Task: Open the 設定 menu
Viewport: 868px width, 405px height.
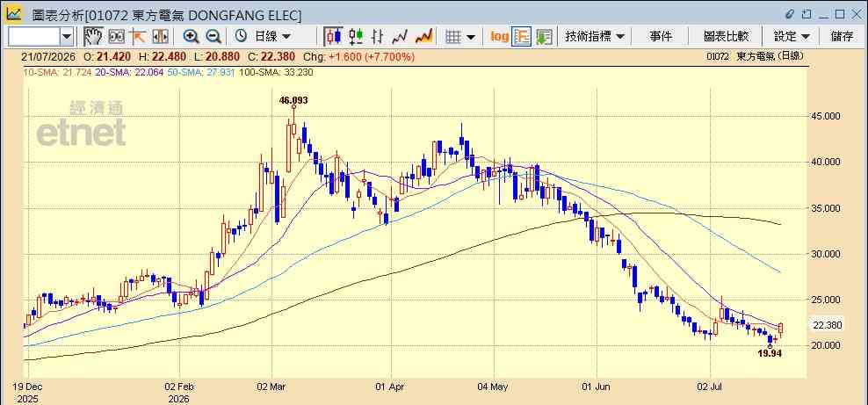Action: pyautogui.click(x=792, y=37)
